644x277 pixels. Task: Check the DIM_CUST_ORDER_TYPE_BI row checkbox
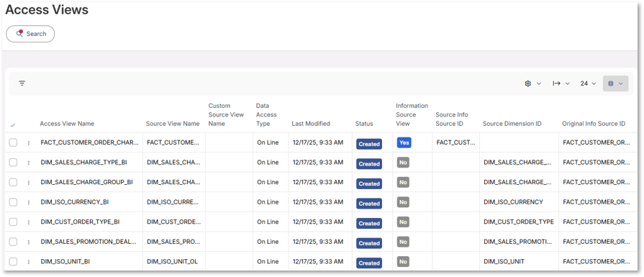tap(13, 222)
